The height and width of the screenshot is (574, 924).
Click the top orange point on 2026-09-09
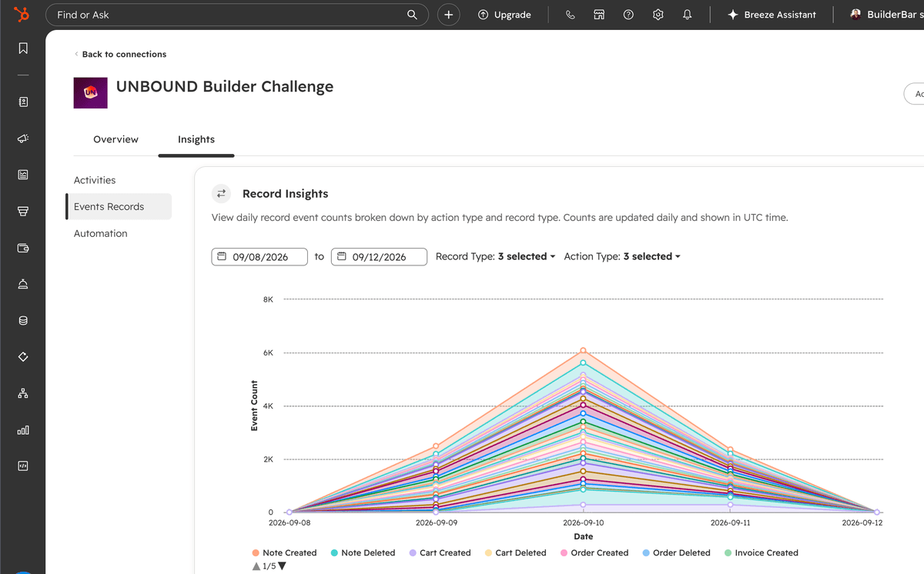tap(436, 446)
